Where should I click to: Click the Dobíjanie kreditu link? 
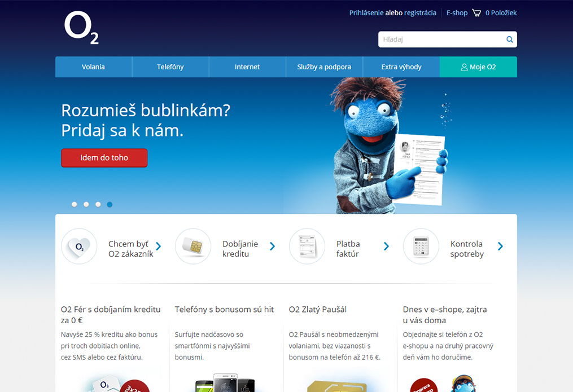[x=240, y=249]
